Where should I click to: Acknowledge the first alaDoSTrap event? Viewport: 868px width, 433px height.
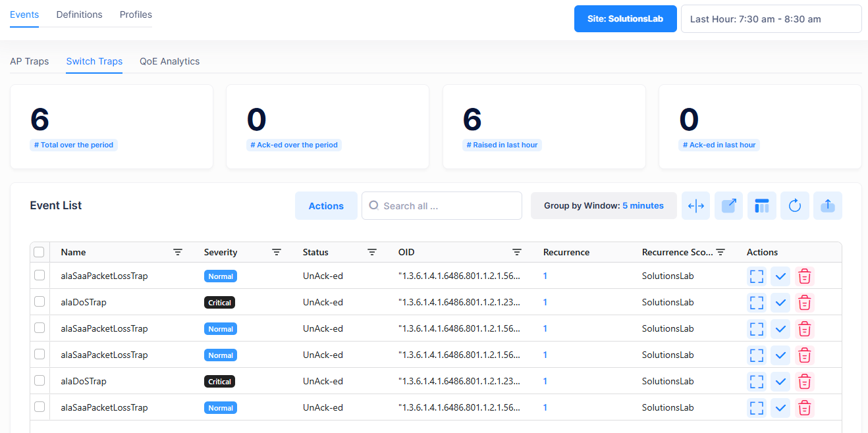tap(780, 303)
